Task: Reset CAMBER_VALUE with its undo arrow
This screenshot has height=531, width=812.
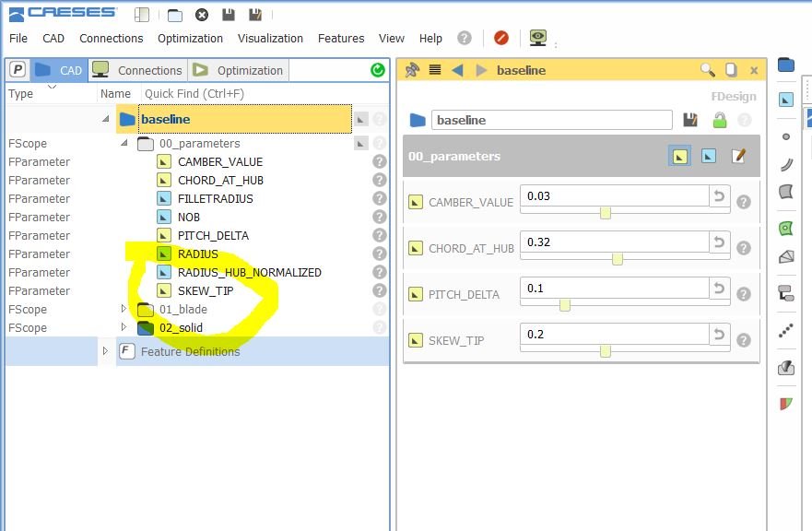Action: pos(719,195)
